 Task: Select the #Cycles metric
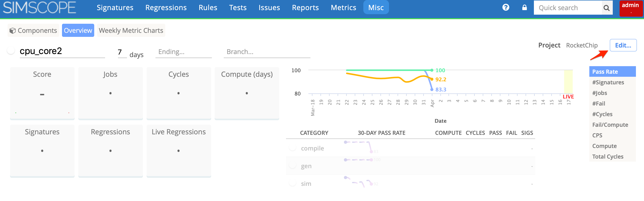point(613,114)
